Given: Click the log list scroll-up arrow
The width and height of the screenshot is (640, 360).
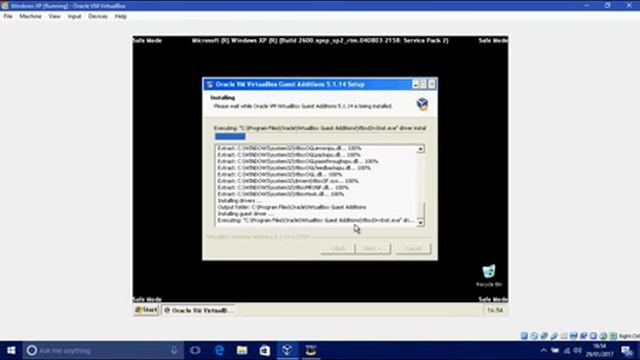Looking at the screenshot, I should [420, 149].
